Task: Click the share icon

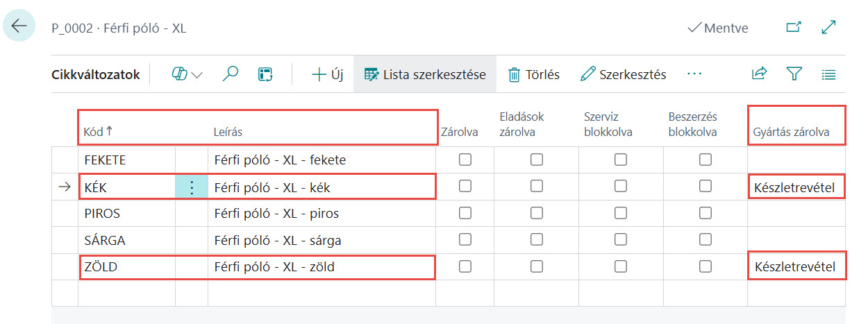Action: pyautogui.click(x=760, y=74)
